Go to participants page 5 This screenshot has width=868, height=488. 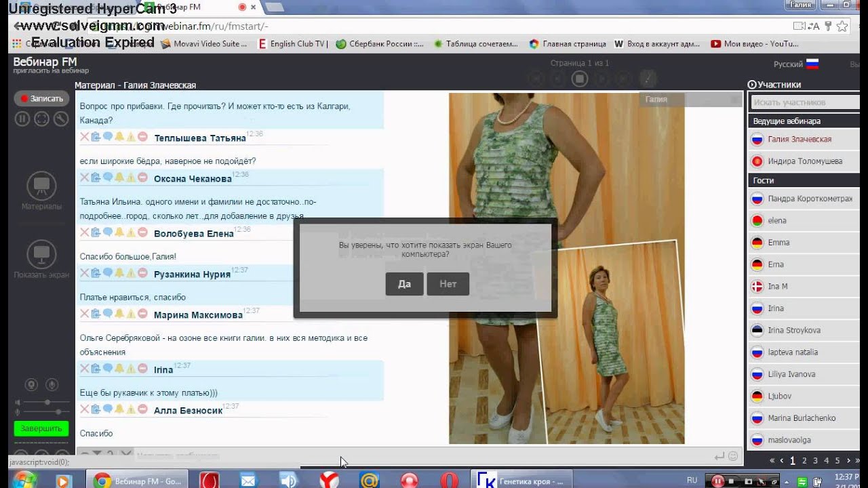coord(837,460)
